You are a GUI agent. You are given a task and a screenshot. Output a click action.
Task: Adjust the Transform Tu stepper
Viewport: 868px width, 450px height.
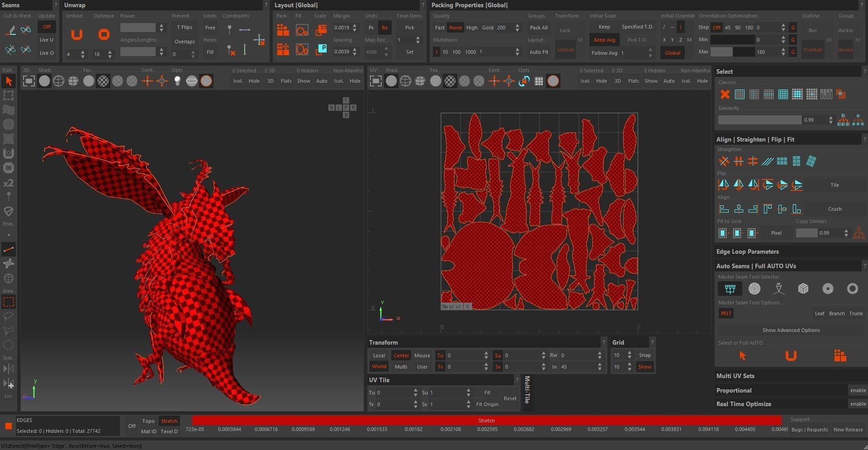[x=486, y=355]
